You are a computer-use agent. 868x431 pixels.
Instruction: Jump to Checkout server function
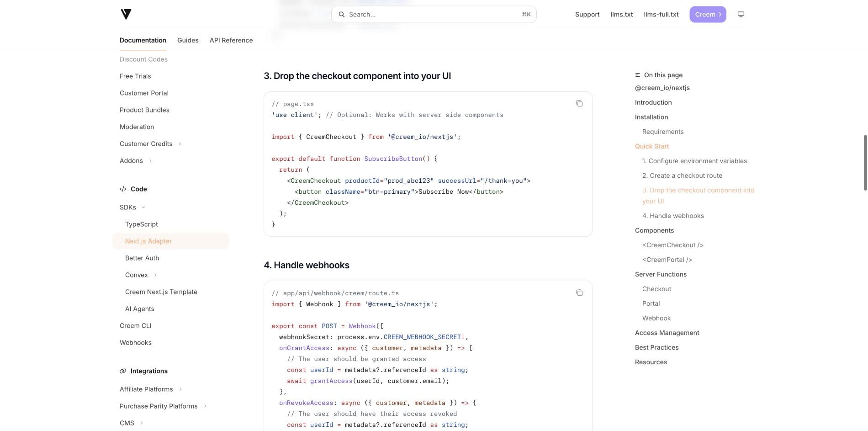(656, 289)
